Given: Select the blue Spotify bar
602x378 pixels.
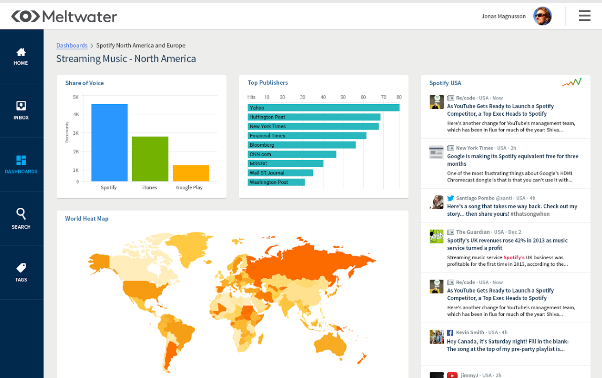Looking at the screenshot, I should click(109, 142).
